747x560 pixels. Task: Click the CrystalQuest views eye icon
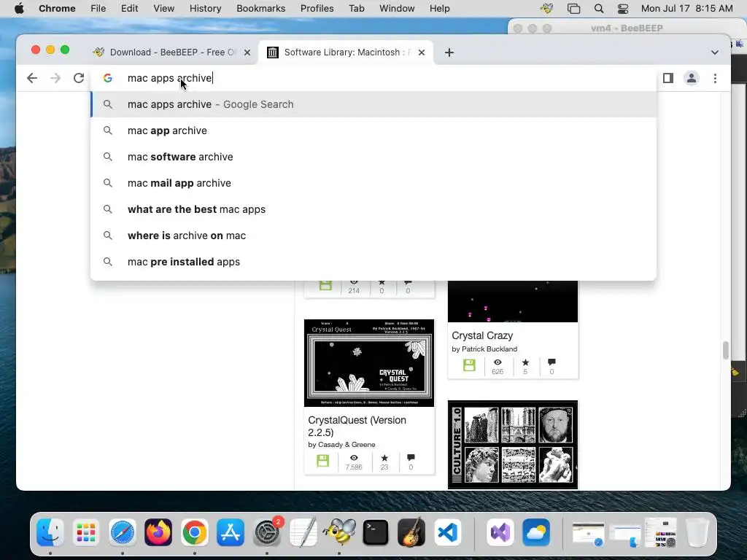coord(354,458)
